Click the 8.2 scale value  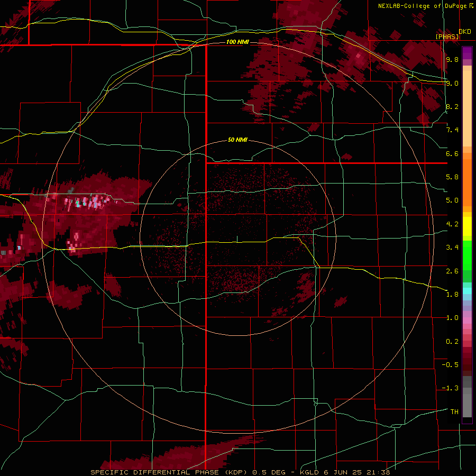452,106
